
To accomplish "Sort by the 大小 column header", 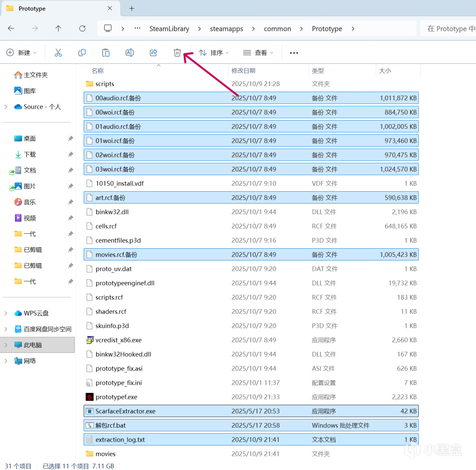I will [x=385, y=71].
